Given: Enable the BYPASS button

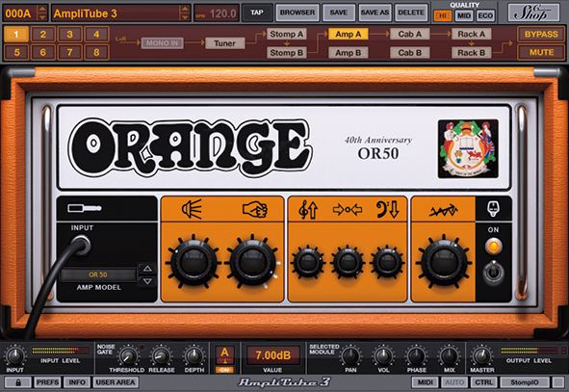Looking at the screenshot, I should pyautogui.click(x=541, y=34).
